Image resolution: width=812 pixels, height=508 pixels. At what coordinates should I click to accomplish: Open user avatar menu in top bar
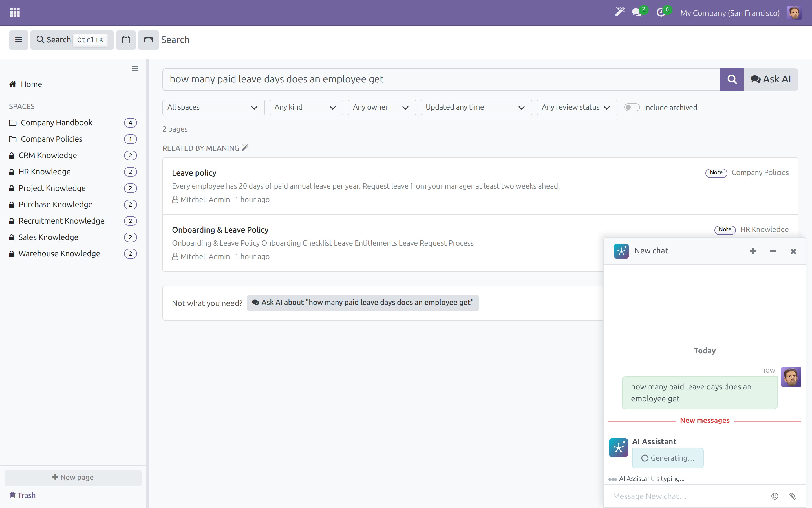tap(794, 13)
